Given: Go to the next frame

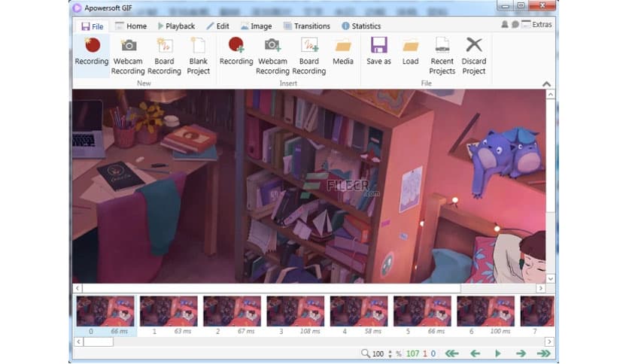Looking at the screenshot, I should 521,353.
